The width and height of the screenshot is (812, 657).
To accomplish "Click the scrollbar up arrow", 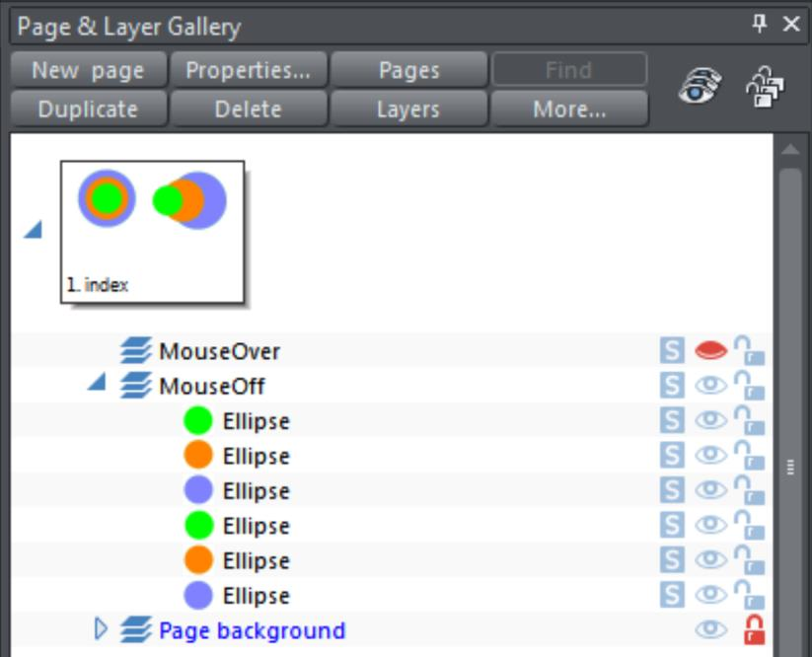I will point(790,150).
